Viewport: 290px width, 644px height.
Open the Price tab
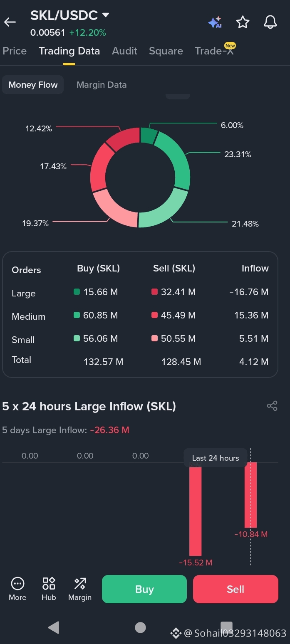(x=15, y=51)
